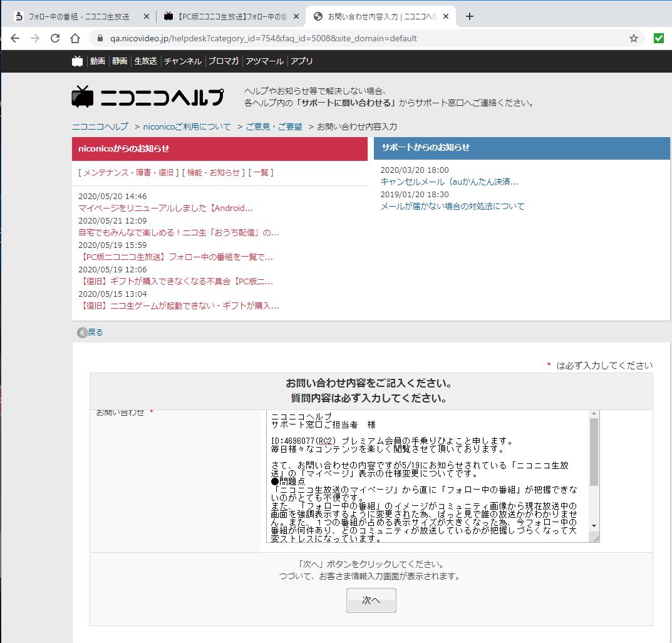Click the browser forward arrow
Screen dimensions: 672x643
pos(35,38)
